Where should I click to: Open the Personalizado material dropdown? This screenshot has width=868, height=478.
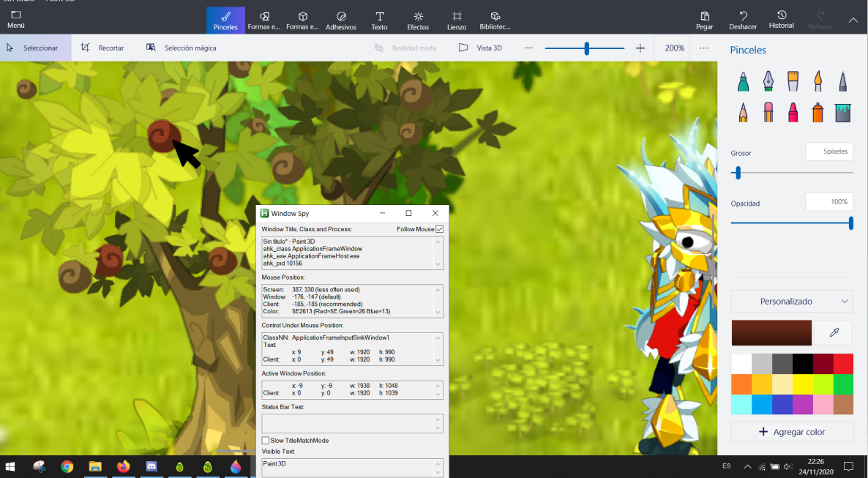pos(792,302)
